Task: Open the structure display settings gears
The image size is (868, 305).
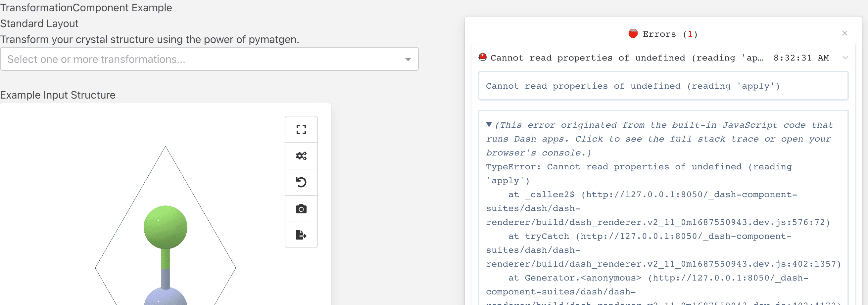Action: [x=301, y=155]
